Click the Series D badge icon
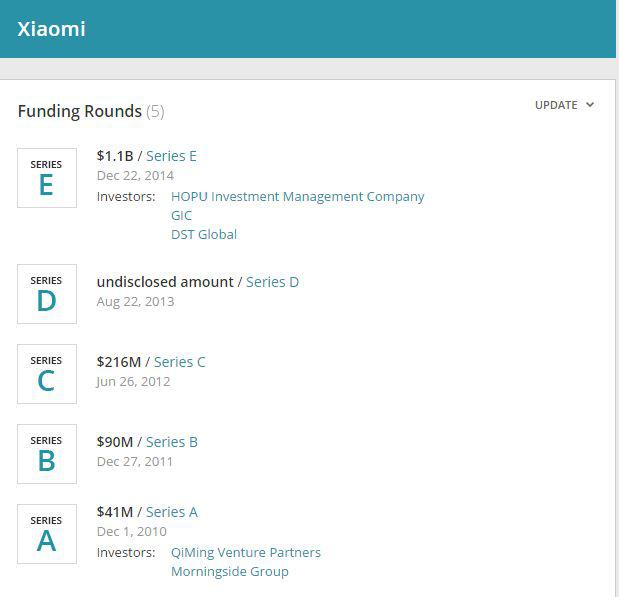This screenshot has width=619, height=597. coord(47,294)
